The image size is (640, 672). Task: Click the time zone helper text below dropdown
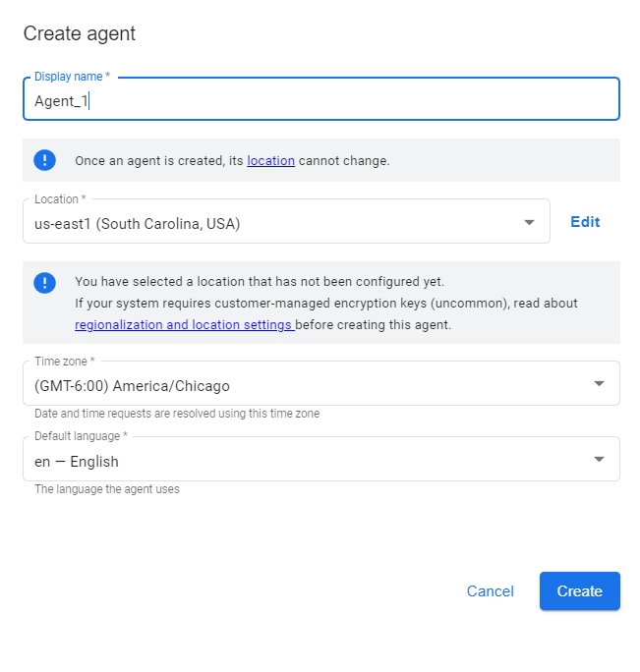pos(177,414)
